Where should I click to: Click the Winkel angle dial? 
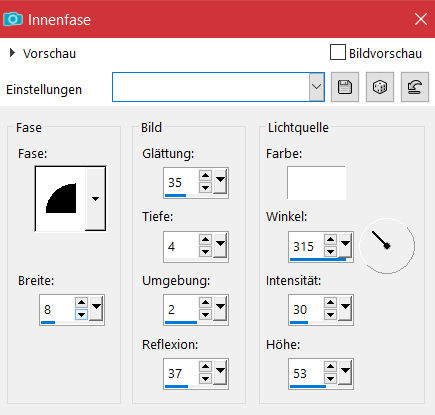[x=387, y=246]
